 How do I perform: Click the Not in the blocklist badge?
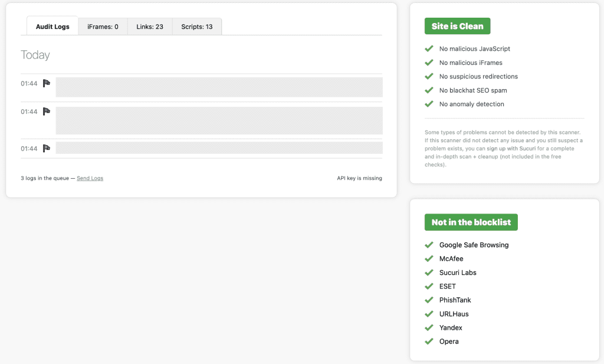pyautogui.click(x=471, y=222)
